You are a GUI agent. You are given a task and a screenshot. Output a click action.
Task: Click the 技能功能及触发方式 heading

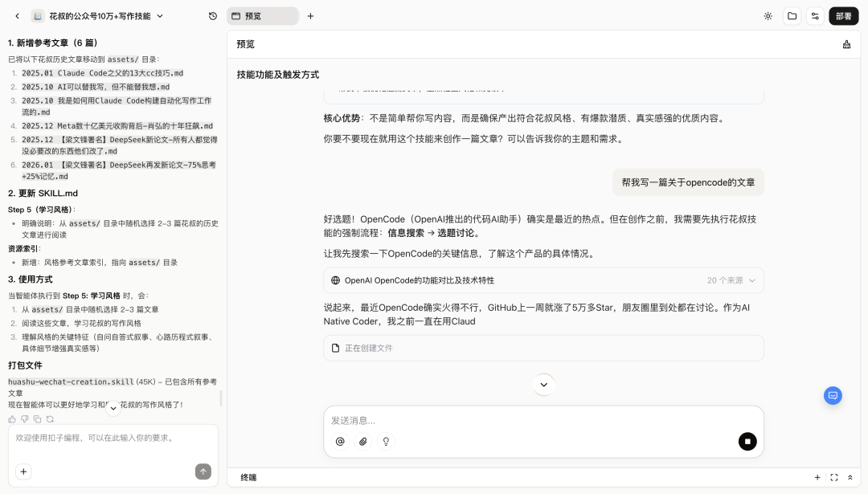278,75
